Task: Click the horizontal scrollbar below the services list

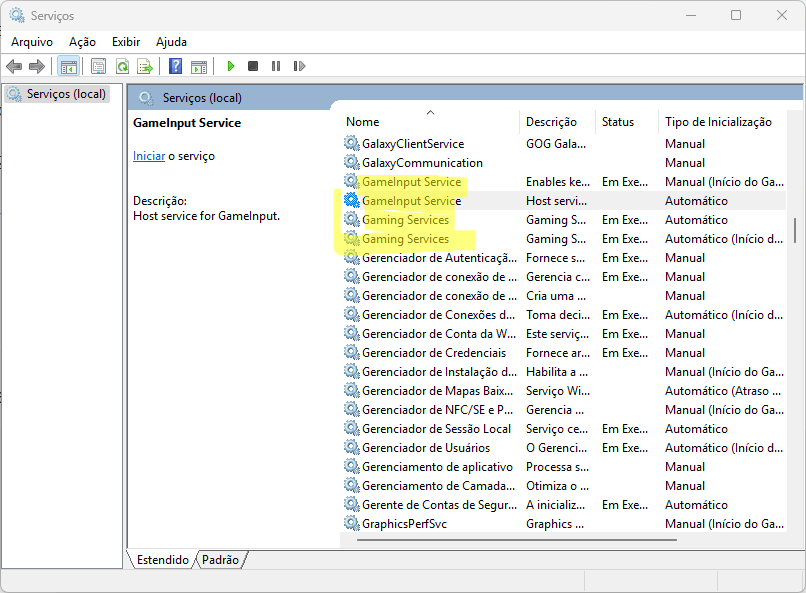Action: click(516, 540)
